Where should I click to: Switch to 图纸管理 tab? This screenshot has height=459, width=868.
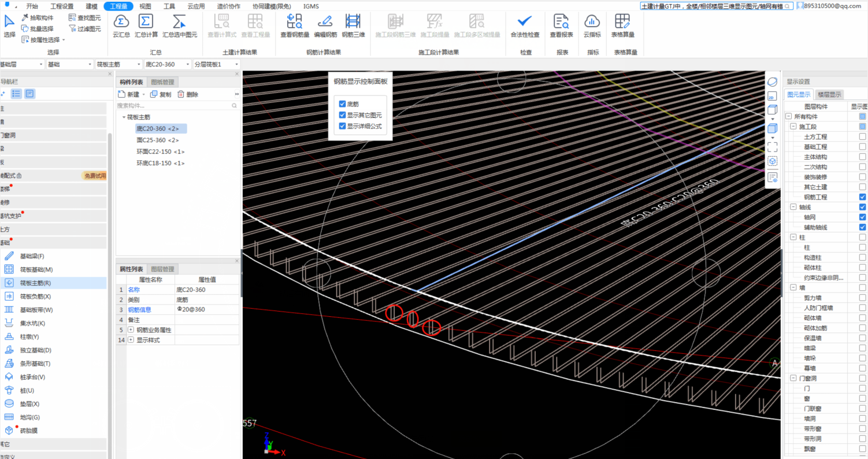tap(162, 82)
